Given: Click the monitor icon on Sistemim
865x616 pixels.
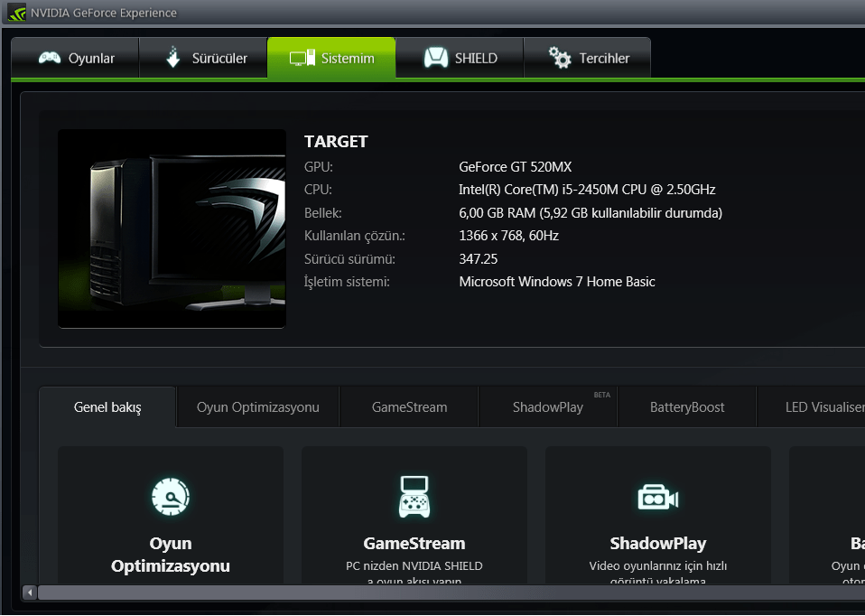Looking at the screenshot, I should (x=302, y=58).
